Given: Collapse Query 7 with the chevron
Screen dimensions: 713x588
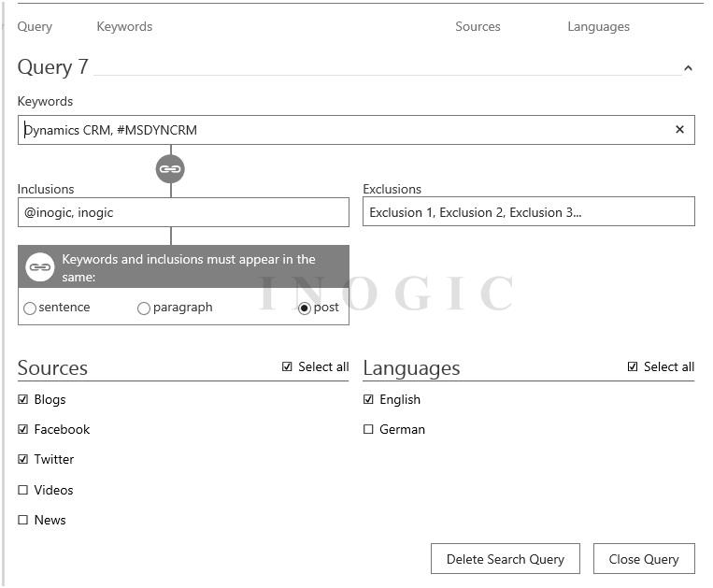Looking at the screenshot, I should click(688, 68).
